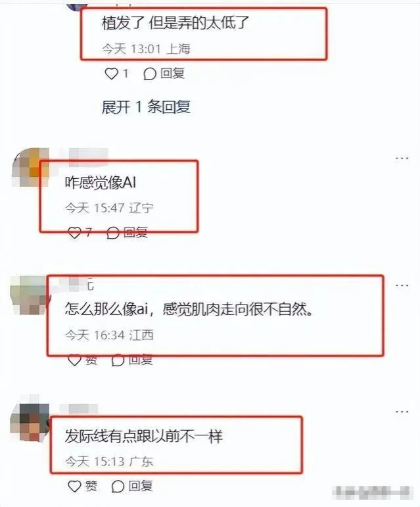Open avatar of 广东 commenter
Viewport: 420px width, 507px height.
tap(30, 422)
